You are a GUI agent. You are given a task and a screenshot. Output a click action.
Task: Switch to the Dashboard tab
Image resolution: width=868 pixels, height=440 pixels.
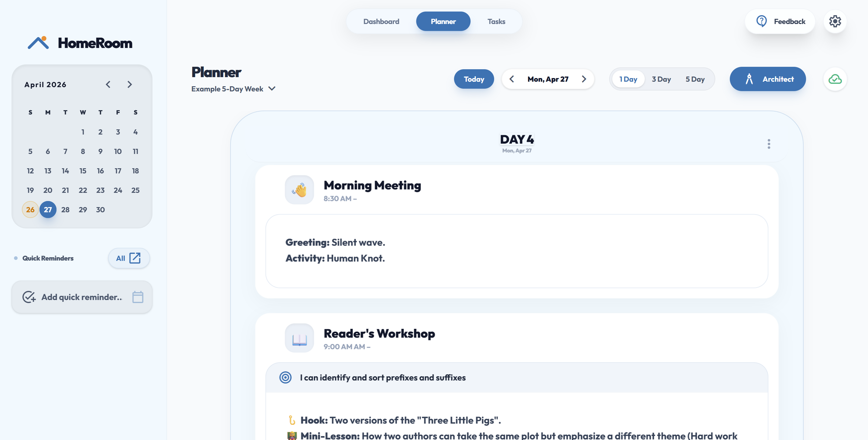(x=381, y=21)
